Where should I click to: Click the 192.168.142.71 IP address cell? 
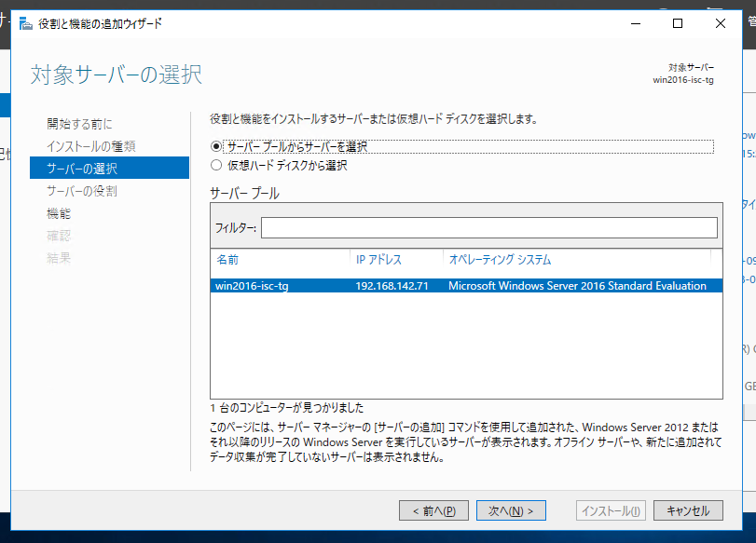[392, 286]
